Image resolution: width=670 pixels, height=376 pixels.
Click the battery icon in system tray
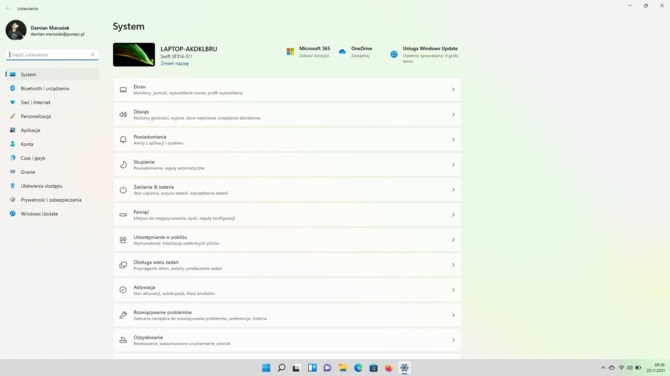click(638, 368)
